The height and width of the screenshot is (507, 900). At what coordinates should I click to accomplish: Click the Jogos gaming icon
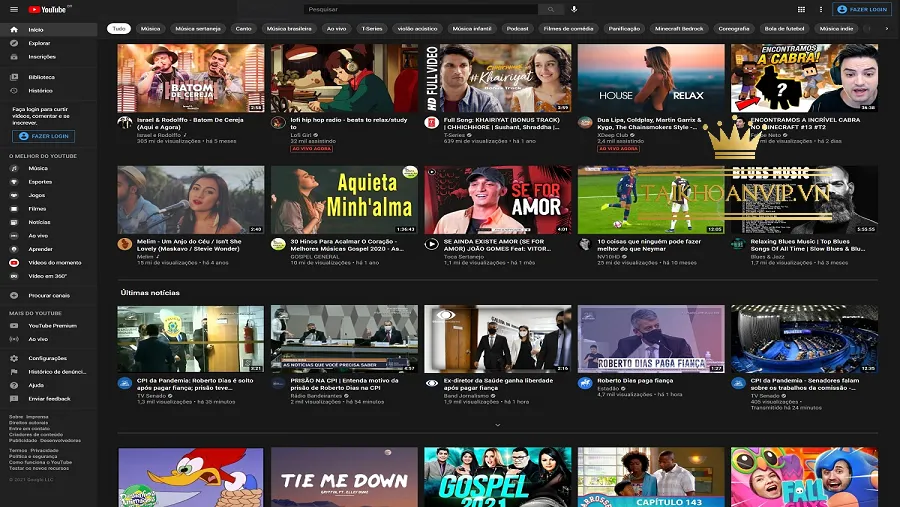[14, 195]
